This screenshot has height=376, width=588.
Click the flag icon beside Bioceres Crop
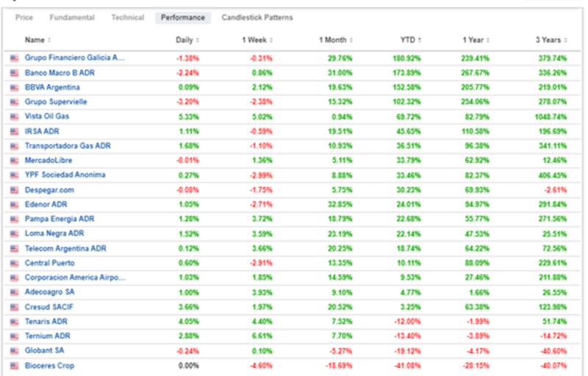[14, 366]
